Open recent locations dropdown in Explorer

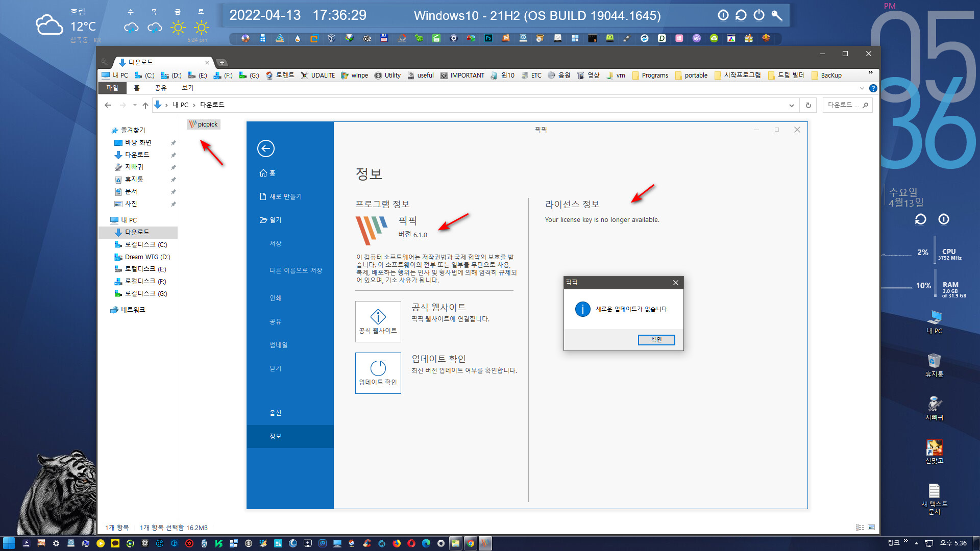135,105
